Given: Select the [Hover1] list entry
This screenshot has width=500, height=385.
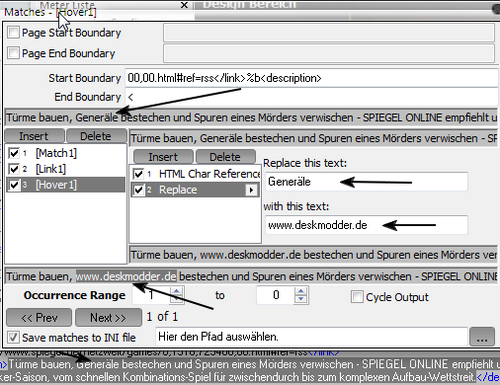Looking at the screenshot, I should point(66,185).
